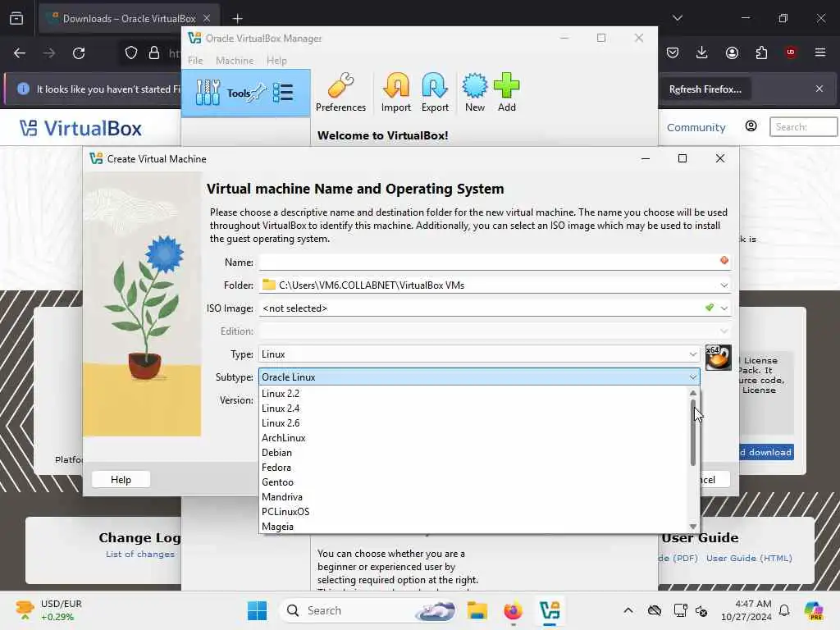This screenshot has height=630, width=840.
Task: Dismiss the Firefox notification bar
Action: (x=819, y=89)
